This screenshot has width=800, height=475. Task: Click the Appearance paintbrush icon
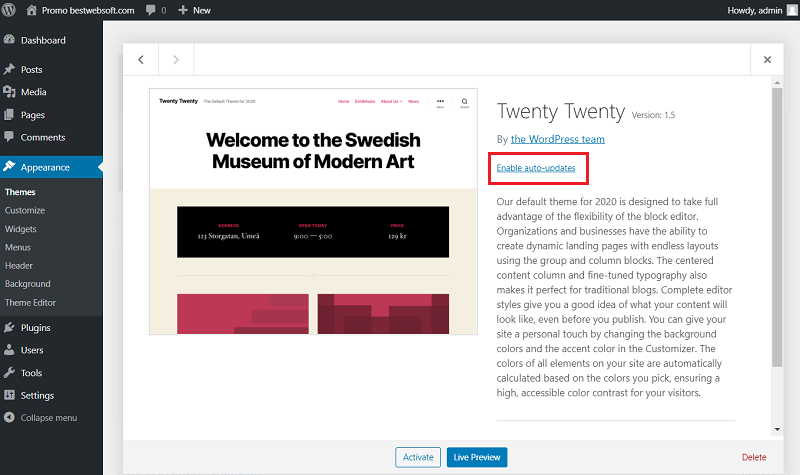pyautogui.click(x=9, y=166)
